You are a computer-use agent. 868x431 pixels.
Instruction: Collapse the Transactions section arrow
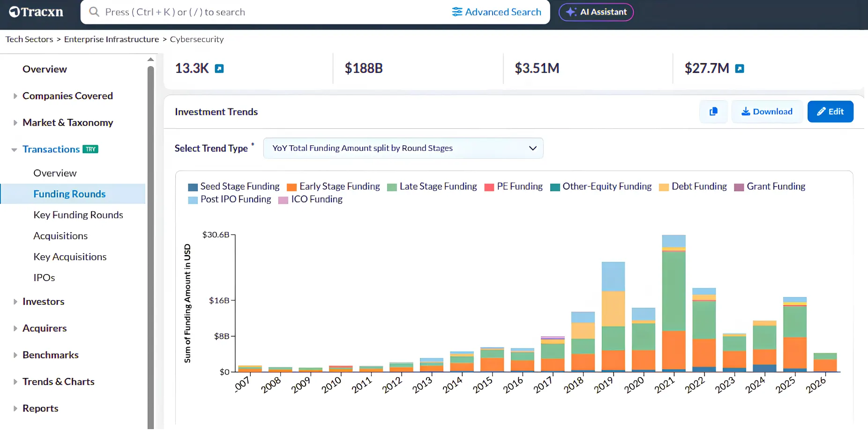point(14,150)
